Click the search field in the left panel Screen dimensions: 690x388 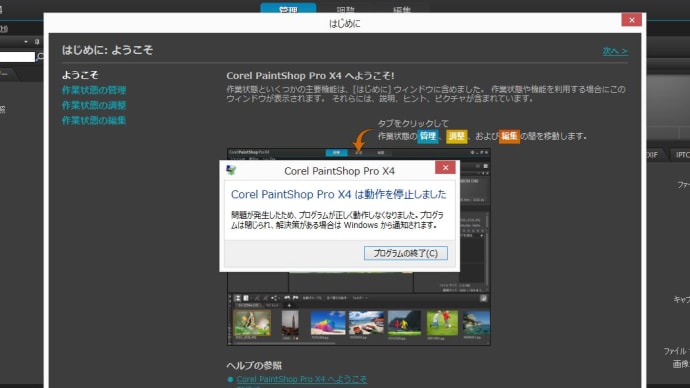17,57
